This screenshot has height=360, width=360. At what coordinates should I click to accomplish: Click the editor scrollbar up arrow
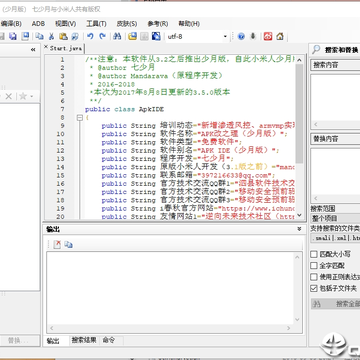299,60
